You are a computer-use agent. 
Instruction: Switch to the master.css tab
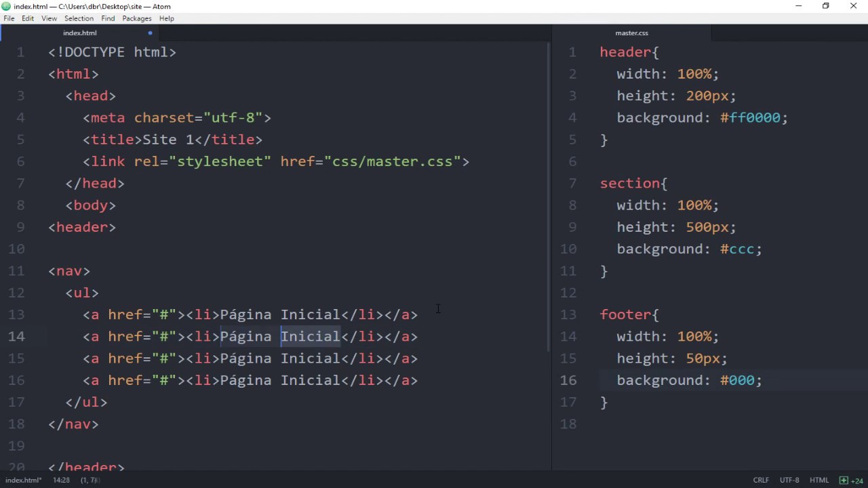(x=631, y=33)
